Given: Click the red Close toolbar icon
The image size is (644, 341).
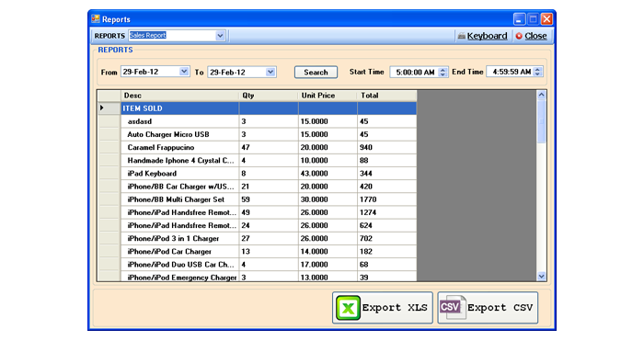Looking at the screenshot, I should (x=519, y=36).
